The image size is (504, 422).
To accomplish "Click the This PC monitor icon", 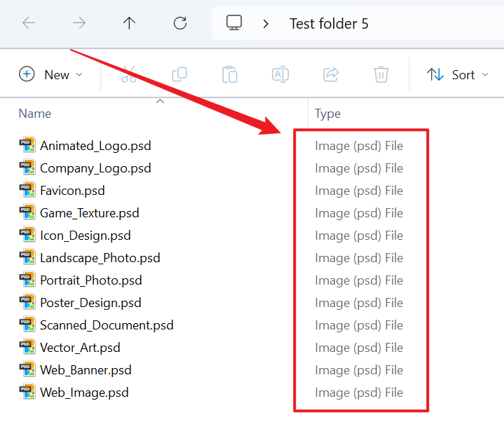I will (x=234, y=23).
